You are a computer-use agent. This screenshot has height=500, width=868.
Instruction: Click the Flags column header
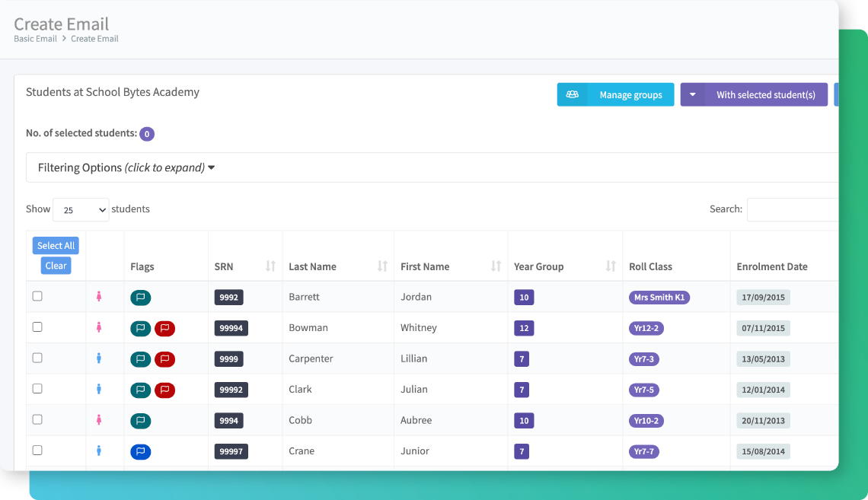[x=142, y=266]
